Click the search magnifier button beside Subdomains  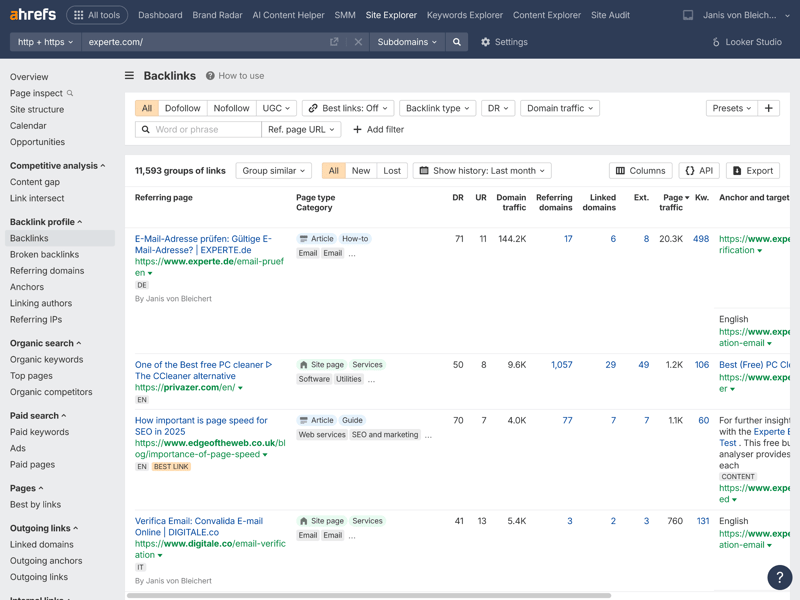pos(457,42)
